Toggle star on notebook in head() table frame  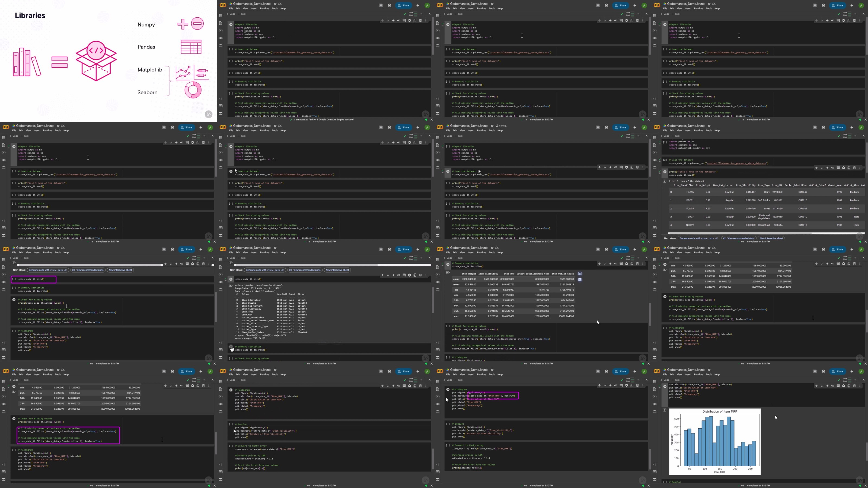709,126
